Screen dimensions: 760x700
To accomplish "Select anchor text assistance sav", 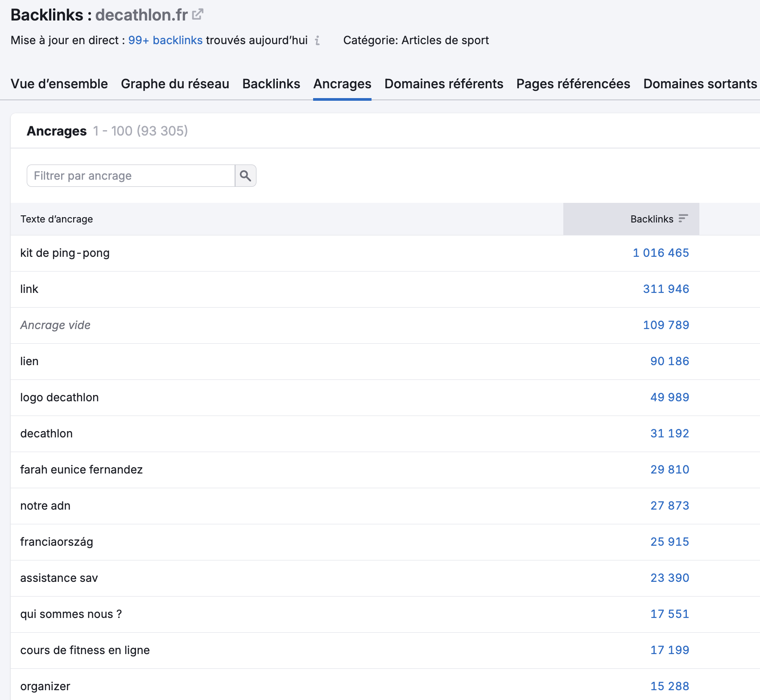I will coord(59,578).
